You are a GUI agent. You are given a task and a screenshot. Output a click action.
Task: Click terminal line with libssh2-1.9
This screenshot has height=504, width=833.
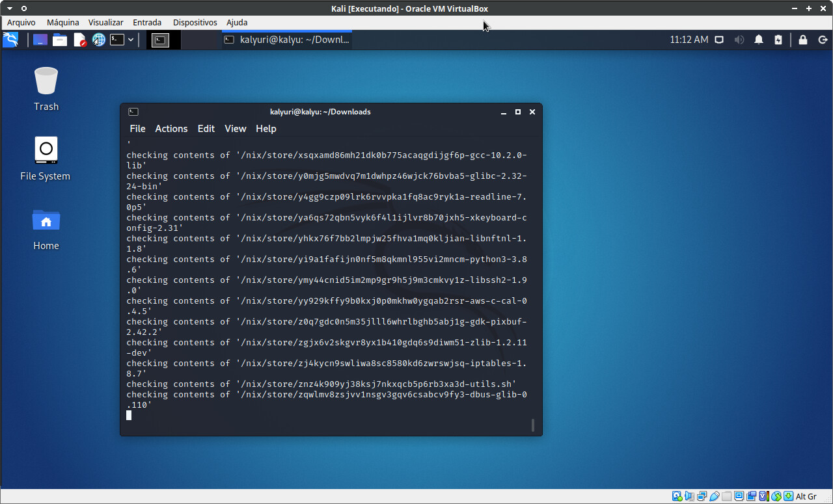327,280
